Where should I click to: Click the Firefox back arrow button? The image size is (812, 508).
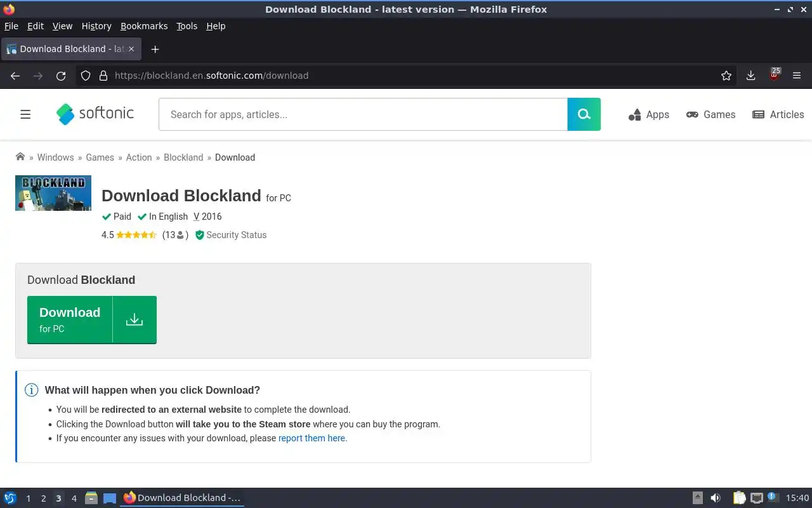pos(15,76)
